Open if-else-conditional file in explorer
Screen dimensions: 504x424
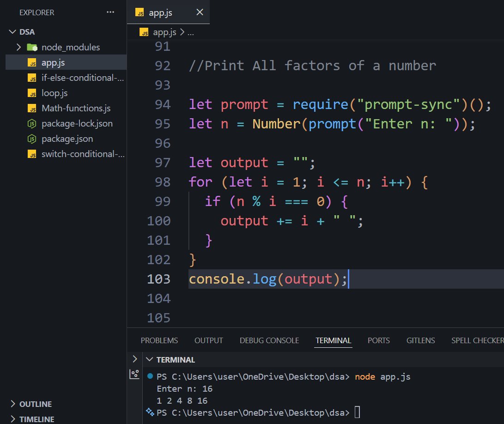66,78
